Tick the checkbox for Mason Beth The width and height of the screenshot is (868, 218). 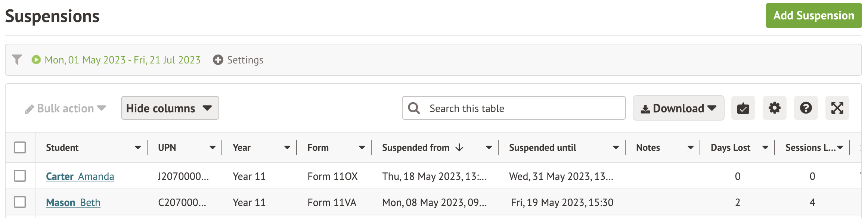coord(20,202)
